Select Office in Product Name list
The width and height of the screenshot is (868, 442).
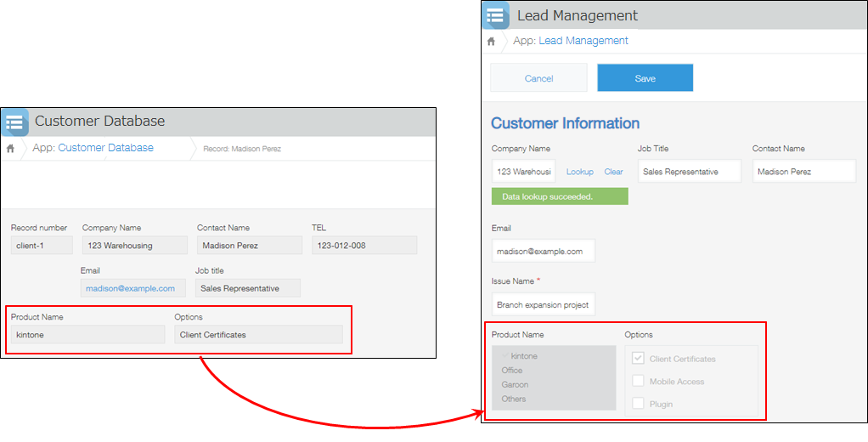click(x=512, y=371)
